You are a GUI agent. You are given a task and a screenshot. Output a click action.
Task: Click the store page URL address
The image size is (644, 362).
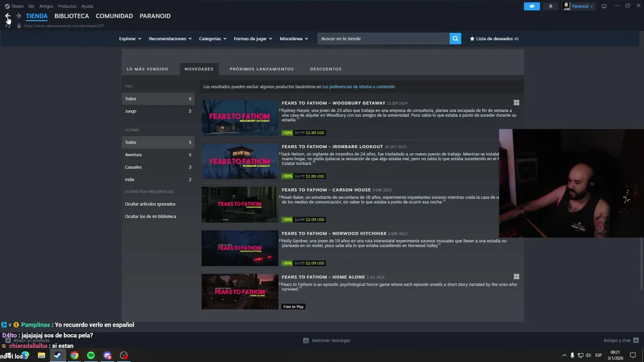(63, 26)
